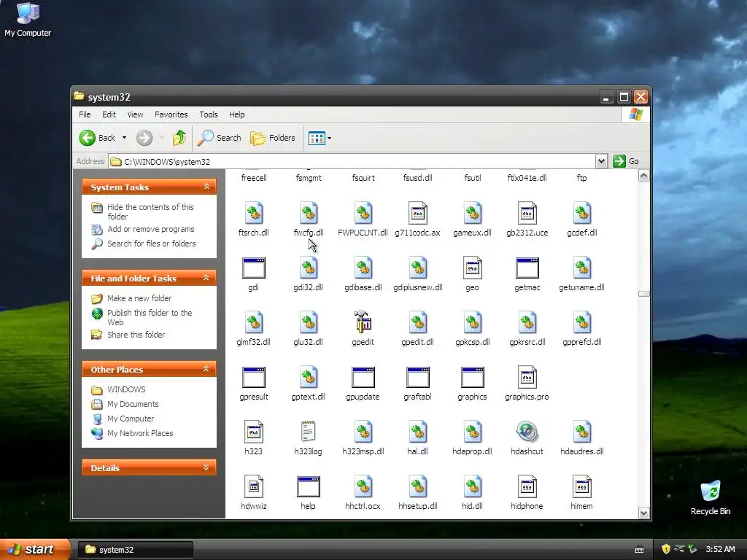Click the Go button beside address bar
The width and height of the screenshot is (747, 560).
pos(626,161)
